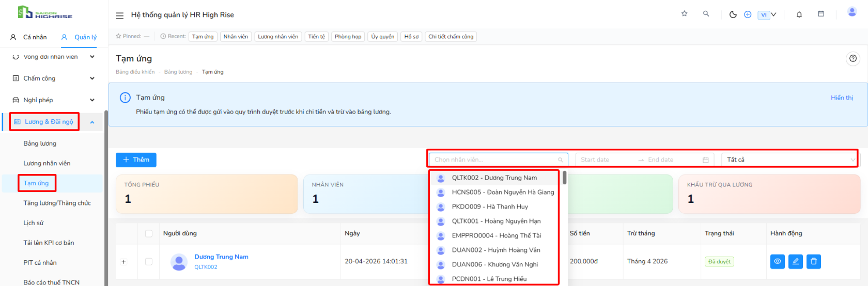Open the VI language dropdown
The width and height of the screenshot is (868, 286).
point(767,15)
